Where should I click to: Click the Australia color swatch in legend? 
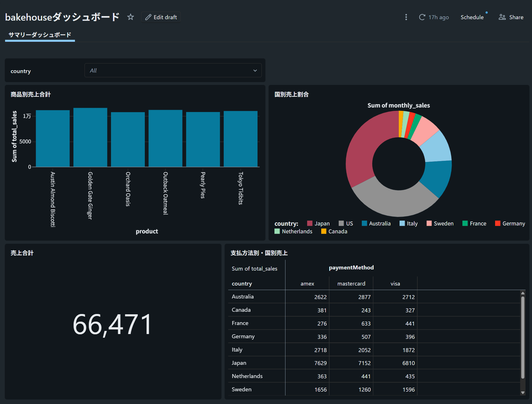click(x=364, y=223)
